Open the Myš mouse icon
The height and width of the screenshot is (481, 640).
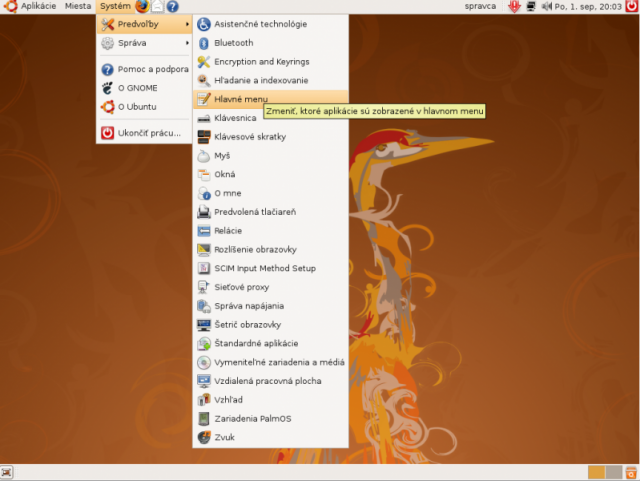[x=204, y=156]
